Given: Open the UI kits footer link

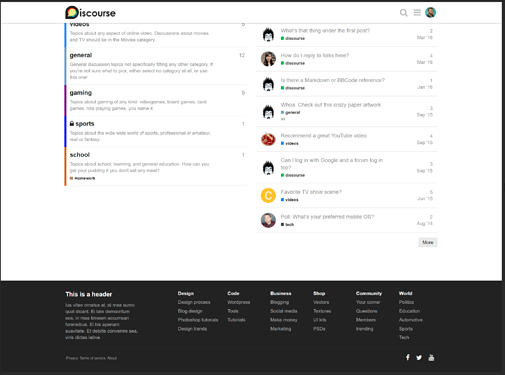Looking at the screenshot, I should tap(320, 320).
